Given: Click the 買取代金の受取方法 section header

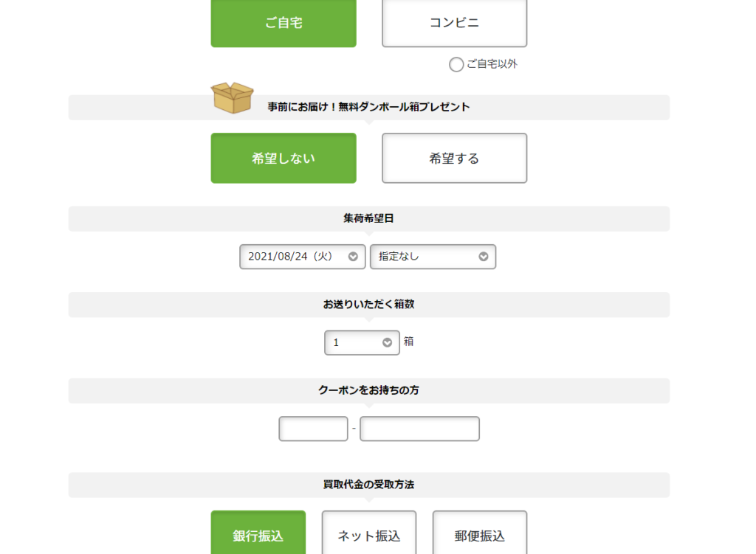Looking at the screenshot, I should tap(368, 485).
